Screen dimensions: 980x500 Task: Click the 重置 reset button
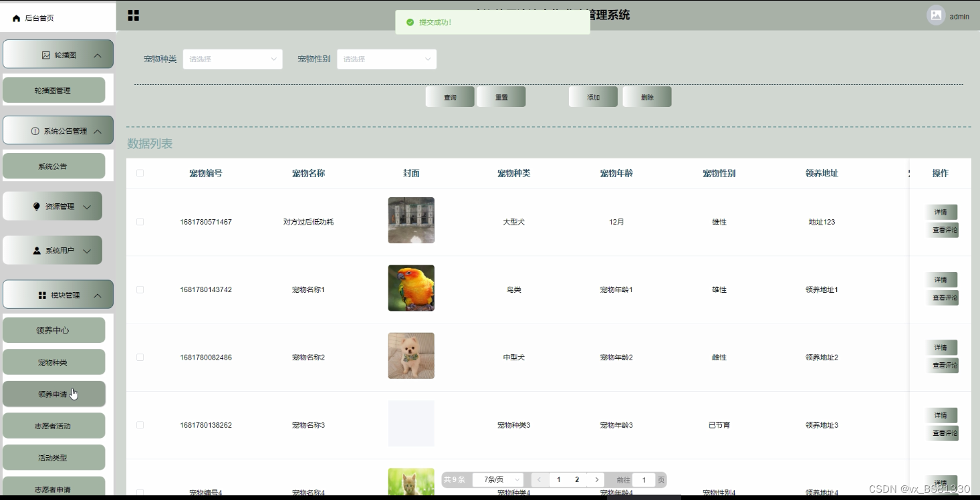pyautogui.click(x=501, y=97)
